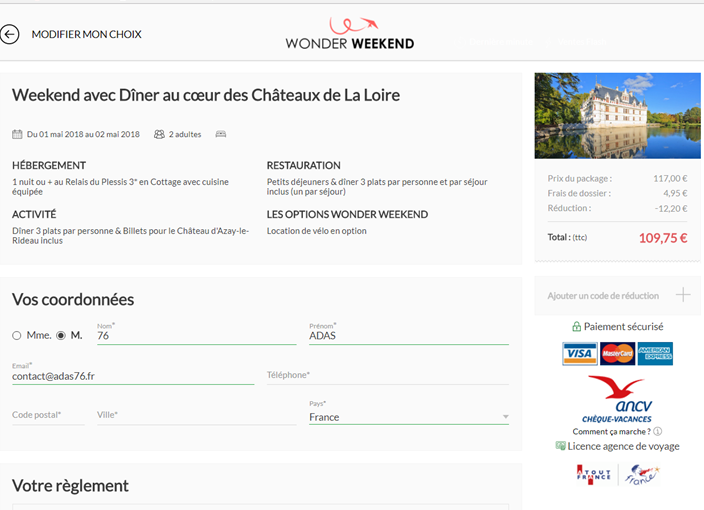The width and height of the screenshot is (704, 510).
Task: Click the Du 01 mai 2018 au 02 mai 2018 text
Action: tap(83, 134)
